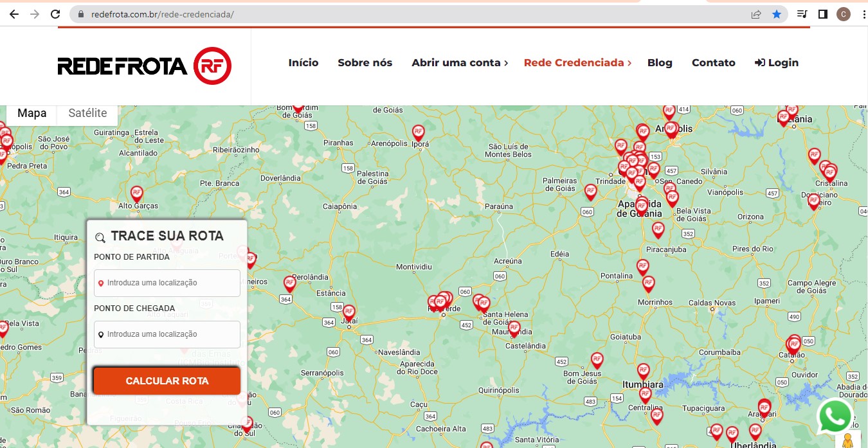Click the Serranópolis label on map
The image size is (868, 448).
tap(323, 373)
